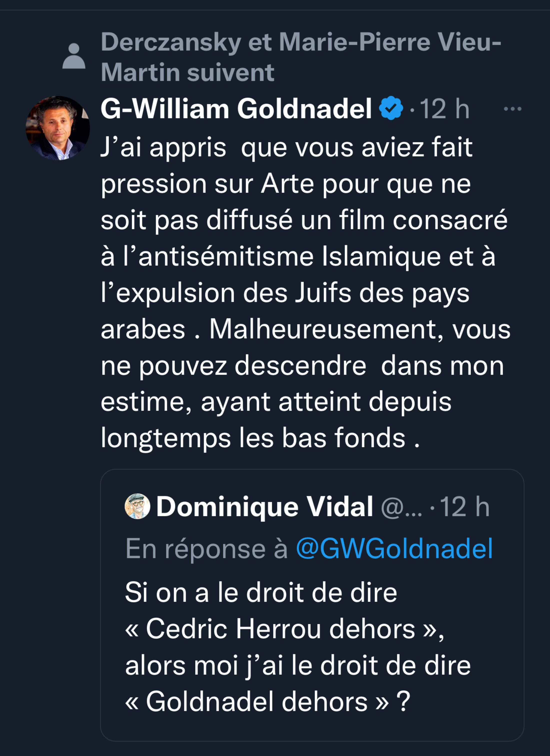Open G-William Goldnadel's profile picture

[x=58, y=128]
